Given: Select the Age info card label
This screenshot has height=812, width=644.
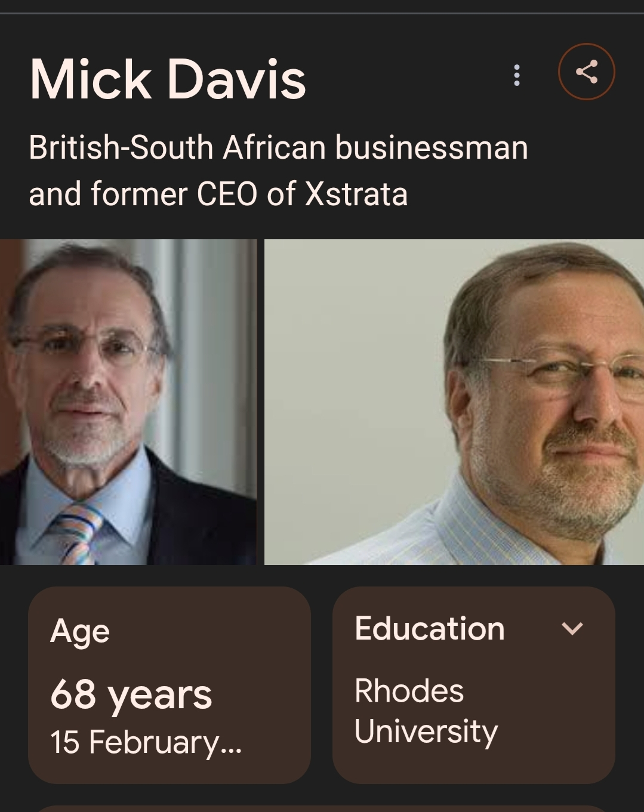Looking at the screenshot, I should click(80, 631).
